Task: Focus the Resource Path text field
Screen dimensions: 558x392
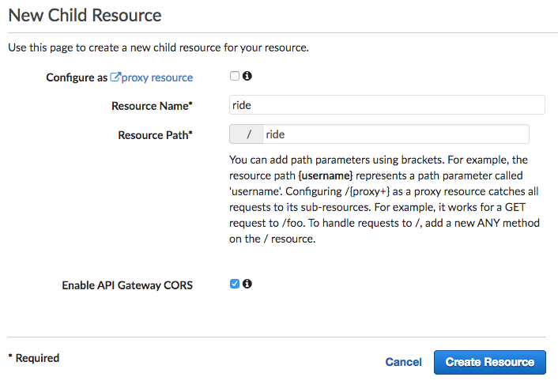Action: point(396,134)
